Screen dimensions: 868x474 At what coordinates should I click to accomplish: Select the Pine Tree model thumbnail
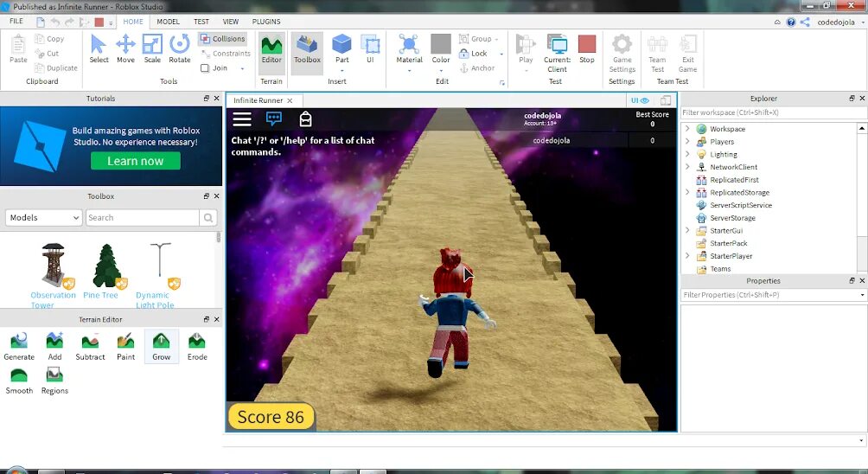105,266
